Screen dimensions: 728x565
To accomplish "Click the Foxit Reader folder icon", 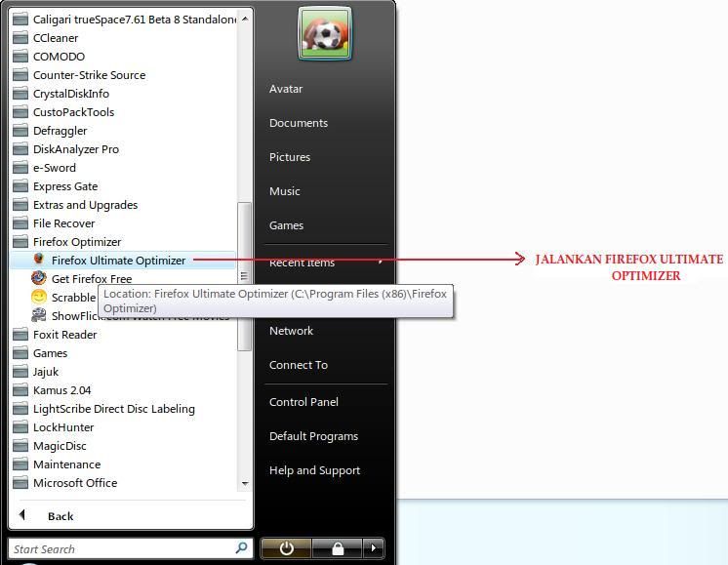I will [x=20, y=335].
